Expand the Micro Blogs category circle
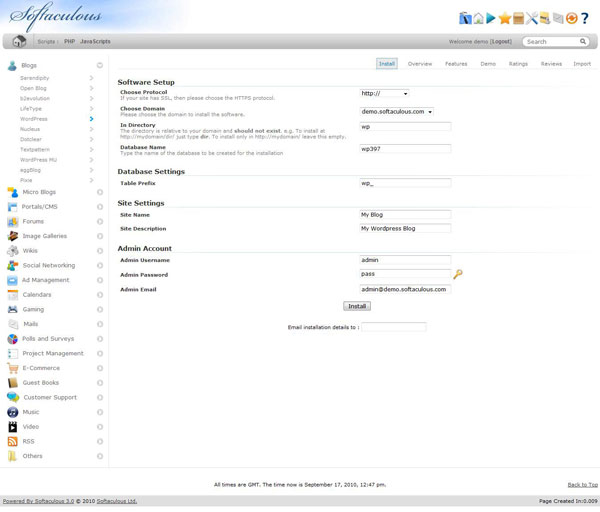This screenshot has height=512, width=600. point(100,192)
